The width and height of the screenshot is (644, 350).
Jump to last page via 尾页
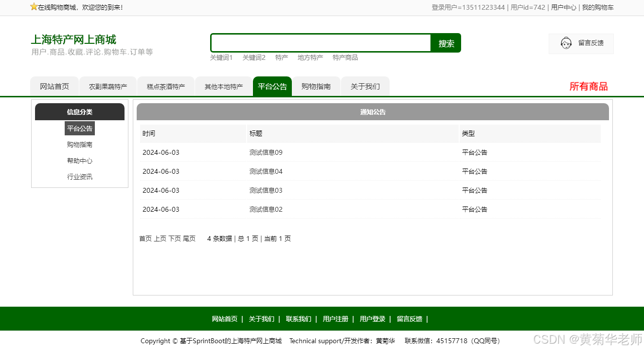pyautogui.click(x=189, y=239)
